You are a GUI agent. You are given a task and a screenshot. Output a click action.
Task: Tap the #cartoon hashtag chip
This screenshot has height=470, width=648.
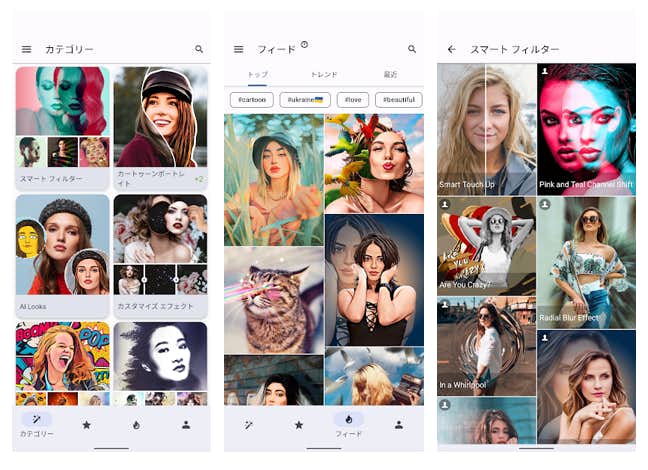tap(251, 100)
